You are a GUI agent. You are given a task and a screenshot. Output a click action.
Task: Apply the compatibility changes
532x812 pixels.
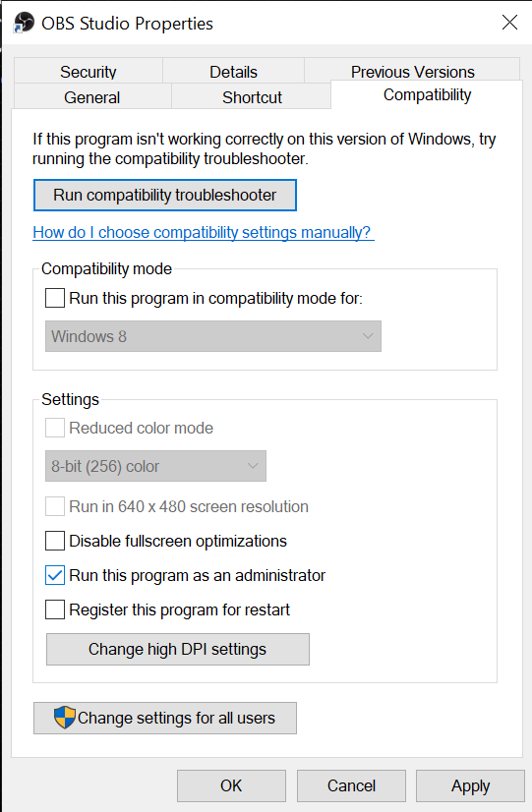(470, 785)
